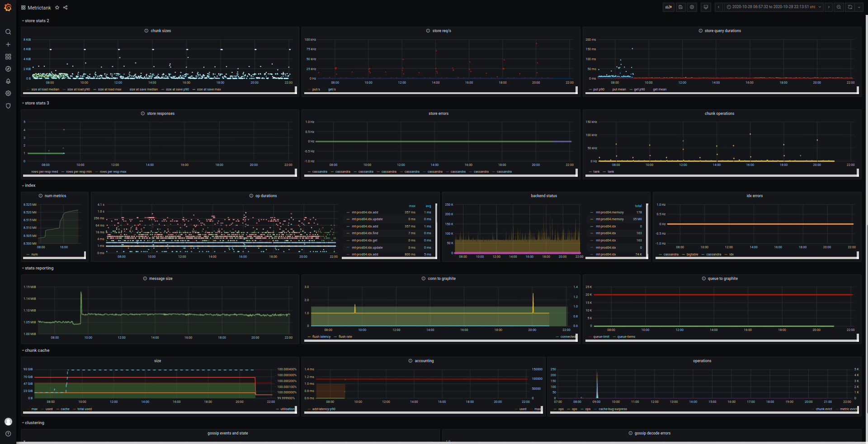
Task: Star the Metrictank dashboard as favorite
Action: pos(57,8)
